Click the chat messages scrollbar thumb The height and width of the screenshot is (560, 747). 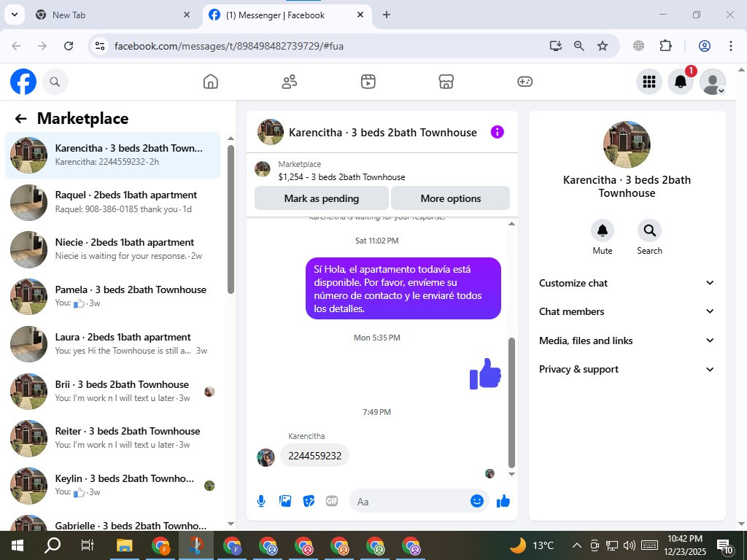coord(511,402)
